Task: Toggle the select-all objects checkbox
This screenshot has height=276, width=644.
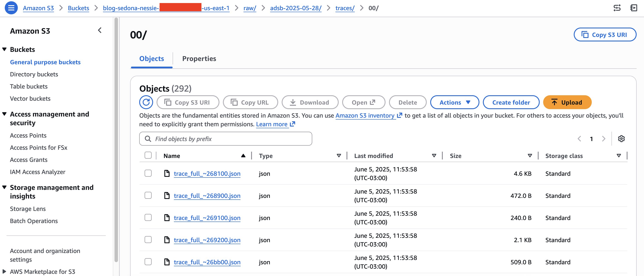Action: point(148,155)
